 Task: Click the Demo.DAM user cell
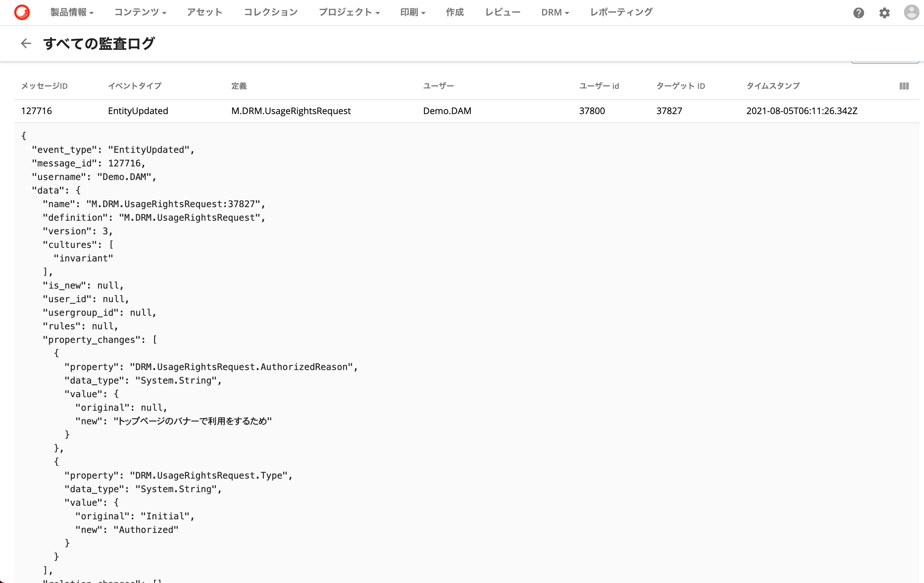(447, 111)
